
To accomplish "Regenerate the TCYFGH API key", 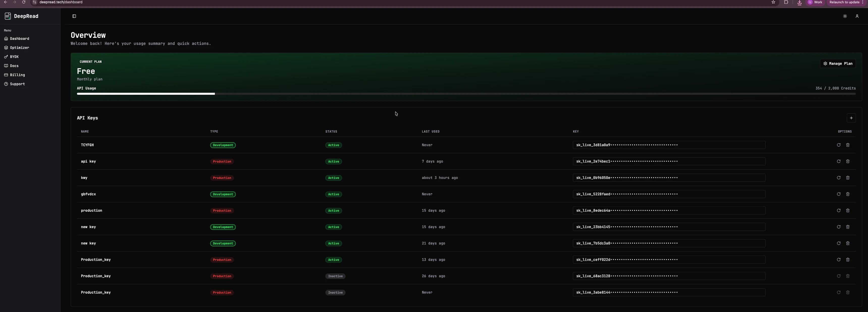I will (839, 145).
